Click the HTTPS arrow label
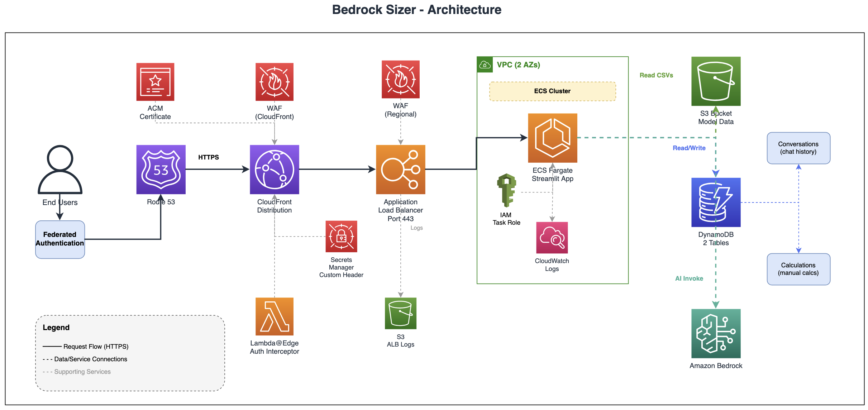 pos(209,157)
